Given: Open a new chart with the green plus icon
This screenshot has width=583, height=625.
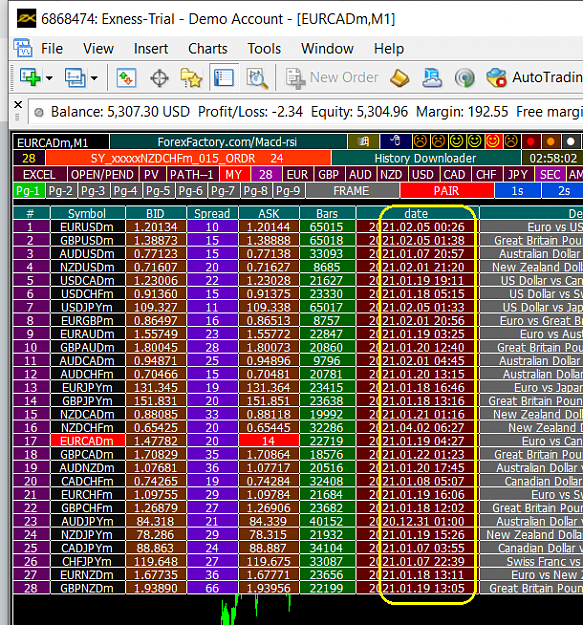Looking at the screenshot, I should tap(30, 77).
